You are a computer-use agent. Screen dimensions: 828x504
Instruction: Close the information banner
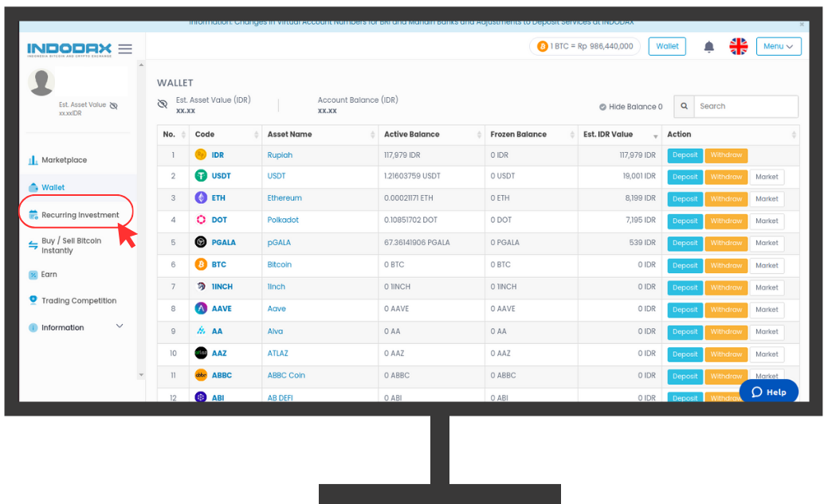802,24
